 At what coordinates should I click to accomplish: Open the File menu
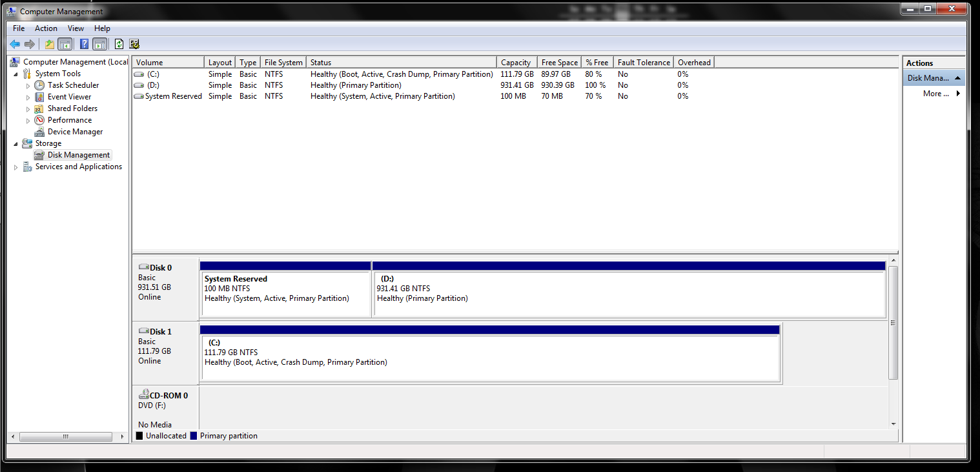[x=19, y=28]
